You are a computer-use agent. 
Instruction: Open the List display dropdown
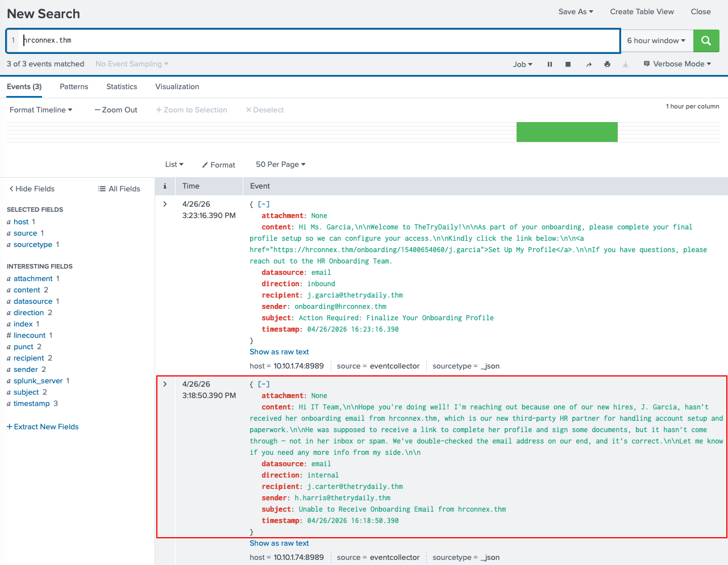pyautogui.click(x=174, y=164)
